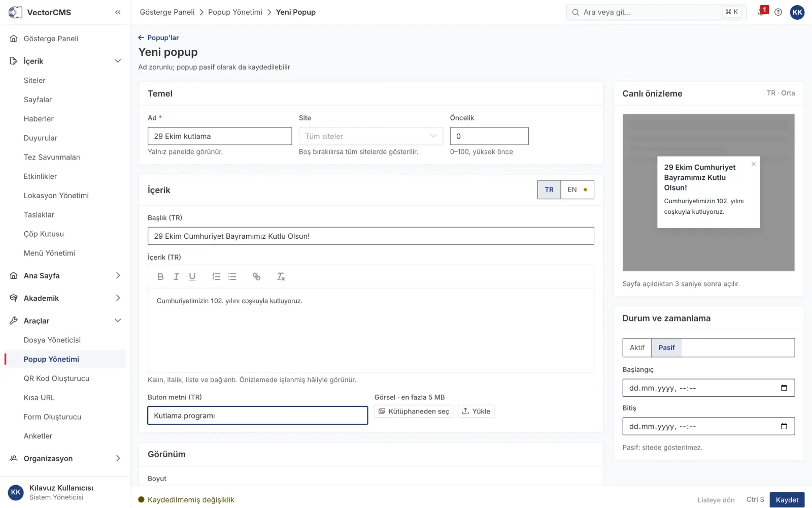Image resolution: width=812 pixels, height=508 pixels.
Task: Click Listeye dön link
Action: pos(716,500)
